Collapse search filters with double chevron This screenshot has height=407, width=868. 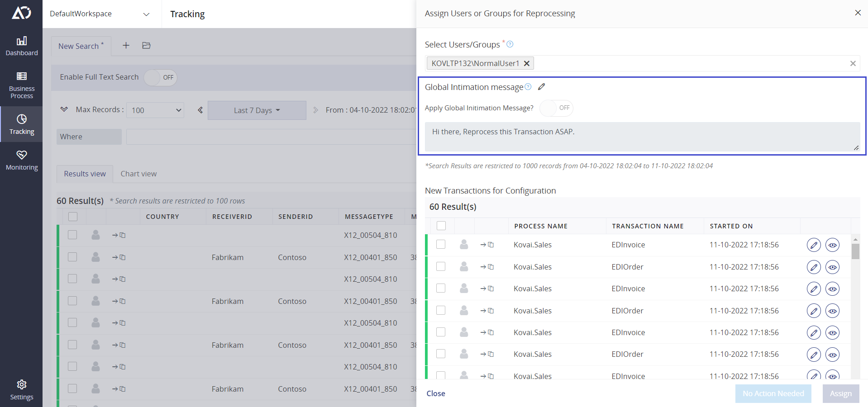(x=64, y=109)
